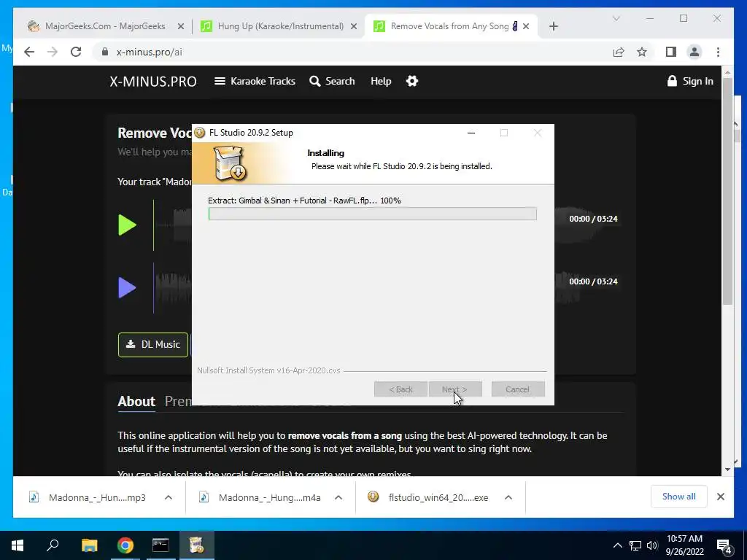Click the FL Studio Setup title icon
This screenshot has width=747, height=560.
(x=200, y=133)
